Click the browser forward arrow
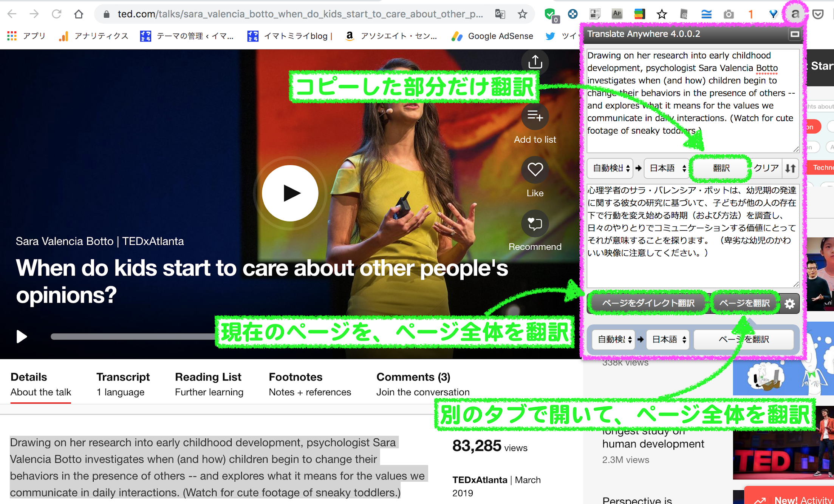Viewport: 834px width, 504px height. click(34, 14)
